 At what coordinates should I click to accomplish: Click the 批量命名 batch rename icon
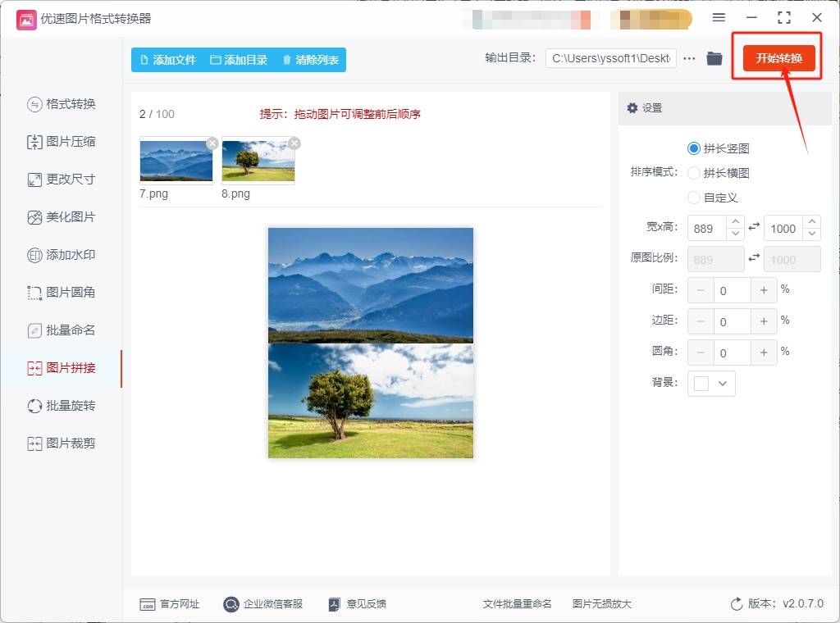[34, 330]
